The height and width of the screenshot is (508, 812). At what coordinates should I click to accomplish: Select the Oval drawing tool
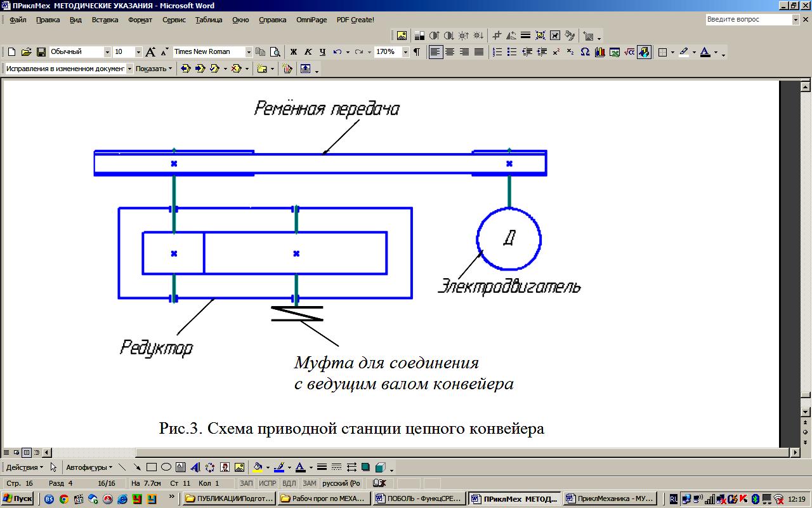pyautogui.click(x=166, y=467)
